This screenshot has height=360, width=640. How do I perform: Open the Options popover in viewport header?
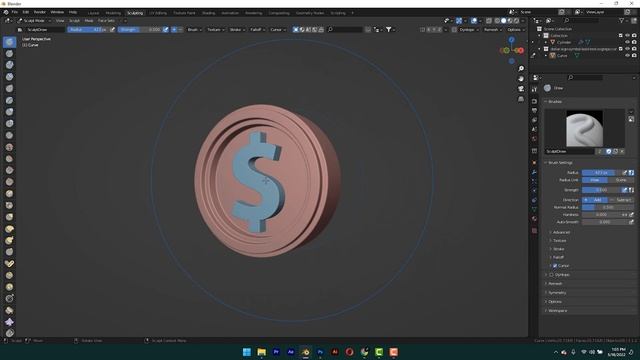click(x=516, y=29)
